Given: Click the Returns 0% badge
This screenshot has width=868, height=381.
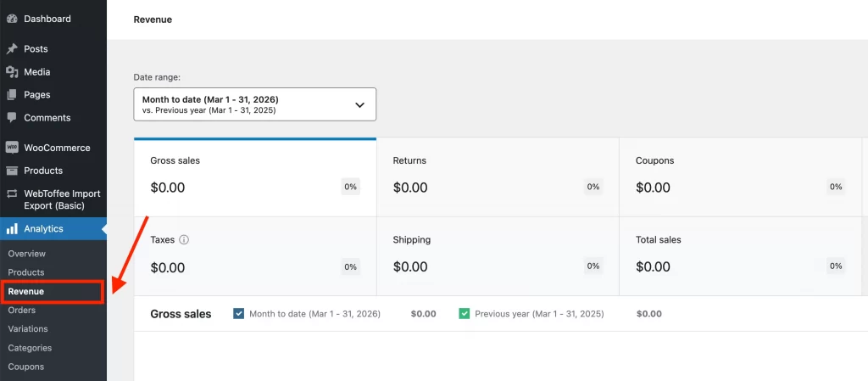Looking at the screenshot, I should point(593,188).
